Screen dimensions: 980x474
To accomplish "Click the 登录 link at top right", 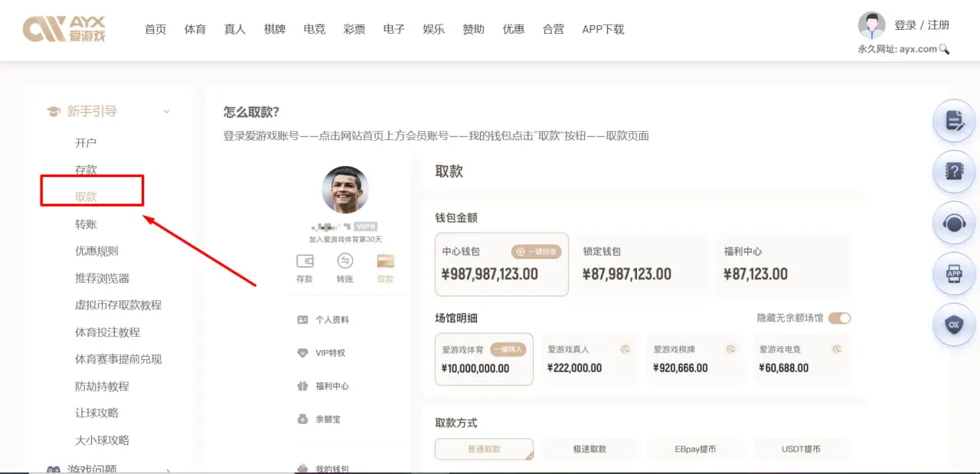I will coord(907,25).
